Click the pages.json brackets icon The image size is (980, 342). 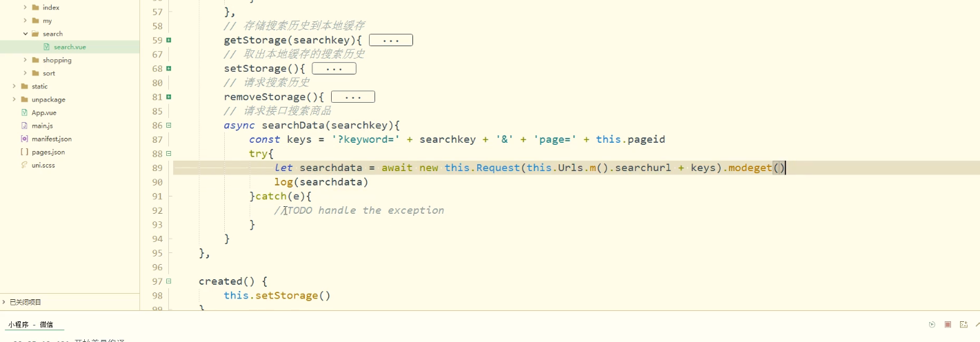tap(24, 152)
